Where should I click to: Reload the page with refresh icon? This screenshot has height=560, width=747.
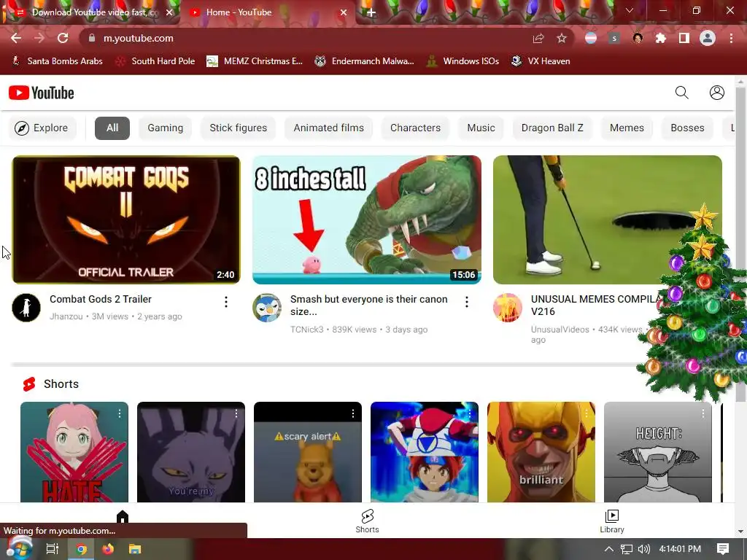point(63,38)
